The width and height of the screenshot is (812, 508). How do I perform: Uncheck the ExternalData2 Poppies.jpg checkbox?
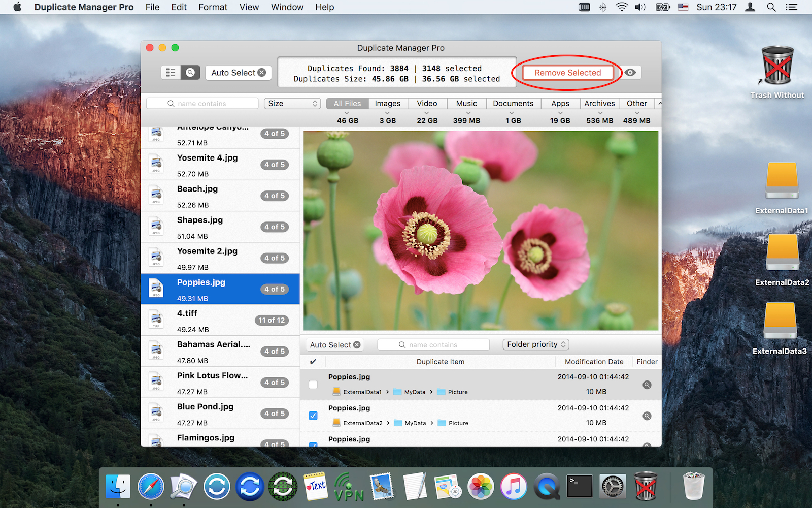(313, 416)
